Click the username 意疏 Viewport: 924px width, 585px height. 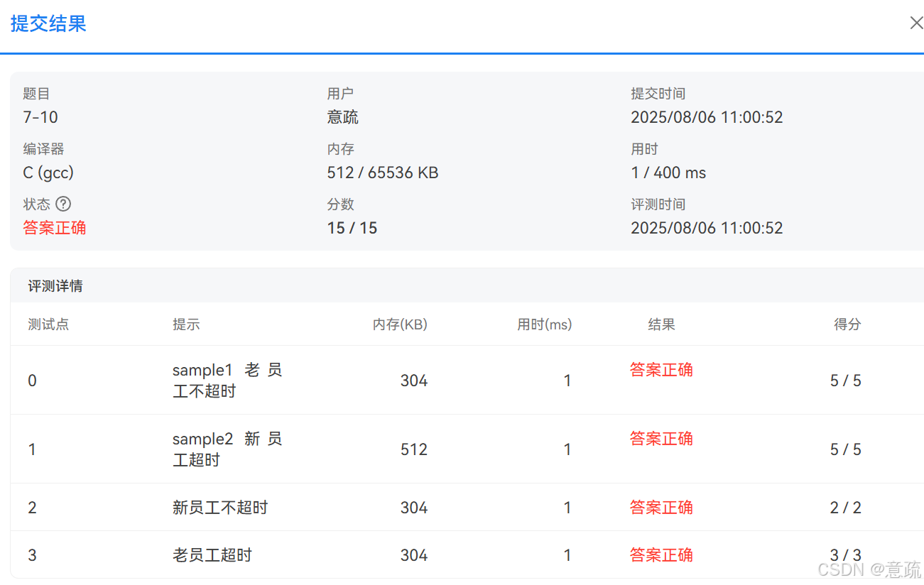[x=342, y=116]
